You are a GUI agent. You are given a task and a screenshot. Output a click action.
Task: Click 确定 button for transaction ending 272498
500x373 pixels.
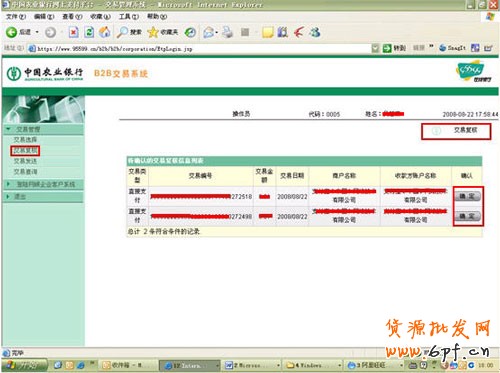[468, 216]
